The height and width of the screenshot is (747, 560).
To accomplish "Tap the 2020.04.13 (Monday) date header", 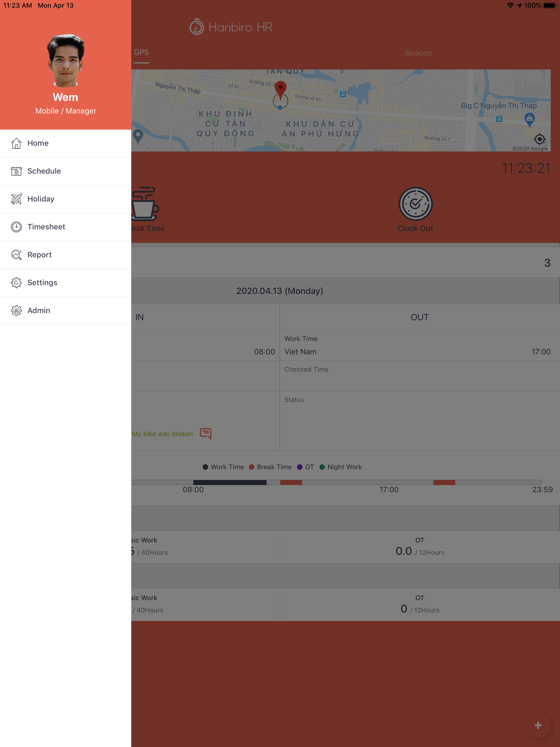I will click(x=280, y=291).
